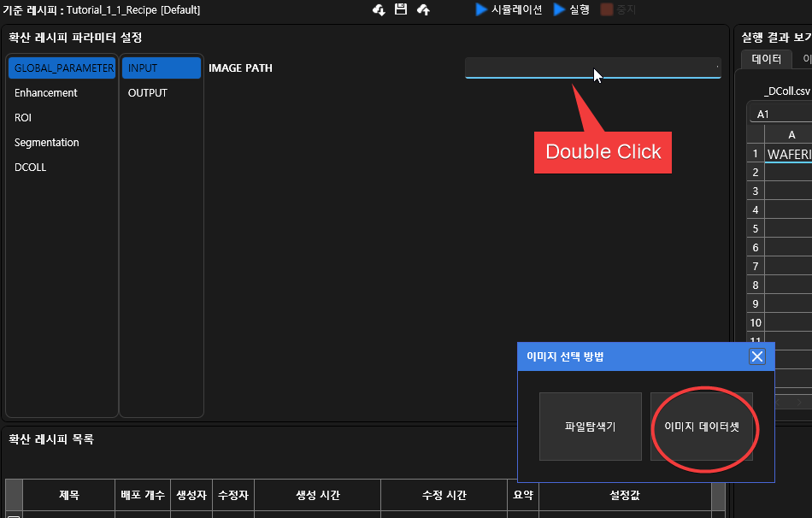Close the 이미지 선택 방법 dialog via X icon
The height and width of the screenshot is (518, 812).
click(x=757, y=356)
